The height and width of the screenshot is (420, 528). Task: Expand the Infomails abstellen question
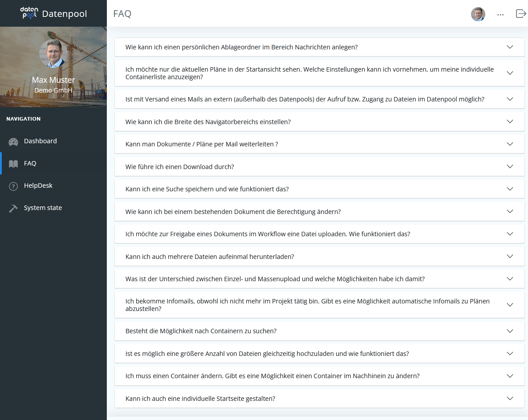pyautogui.click(x=510, y=304)
